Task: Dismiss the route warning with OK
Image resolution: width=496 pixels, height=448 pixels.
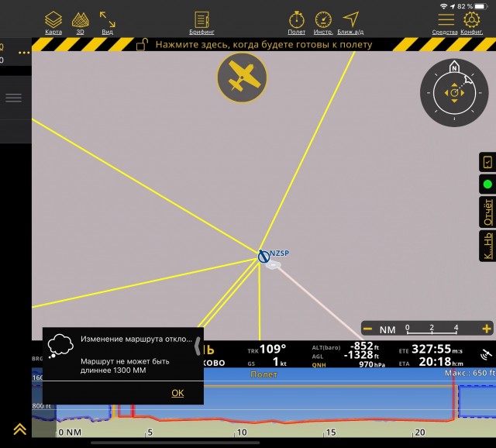Action: pos(177,393)
